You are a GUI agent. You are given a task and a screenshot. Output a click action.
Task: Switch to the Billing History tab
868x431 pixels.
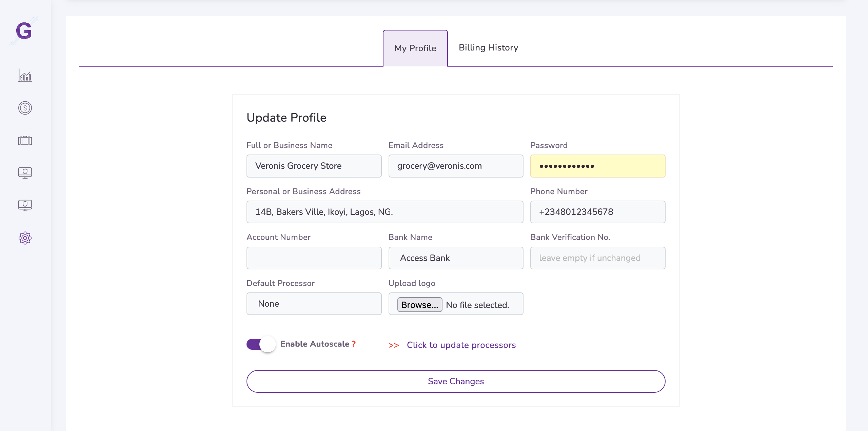click(x=488, y=48)
